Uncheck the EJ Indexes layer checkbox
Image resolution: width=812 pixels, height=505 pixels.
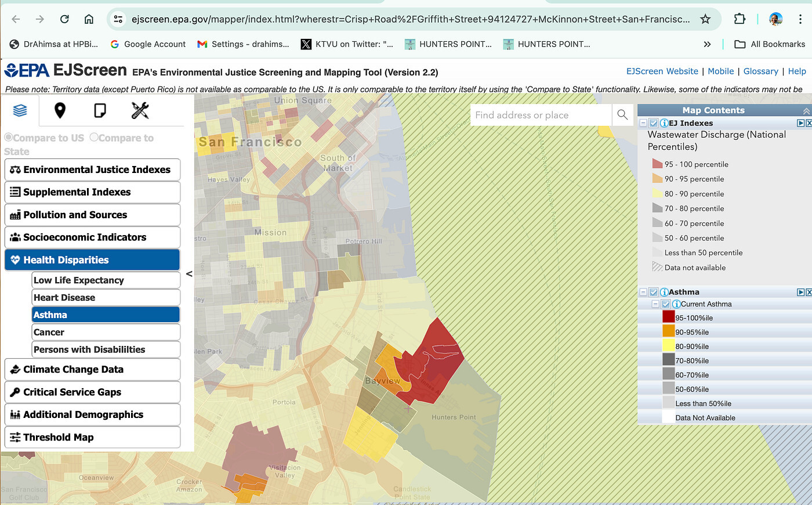pyautogui.click(x=654, y=123)
